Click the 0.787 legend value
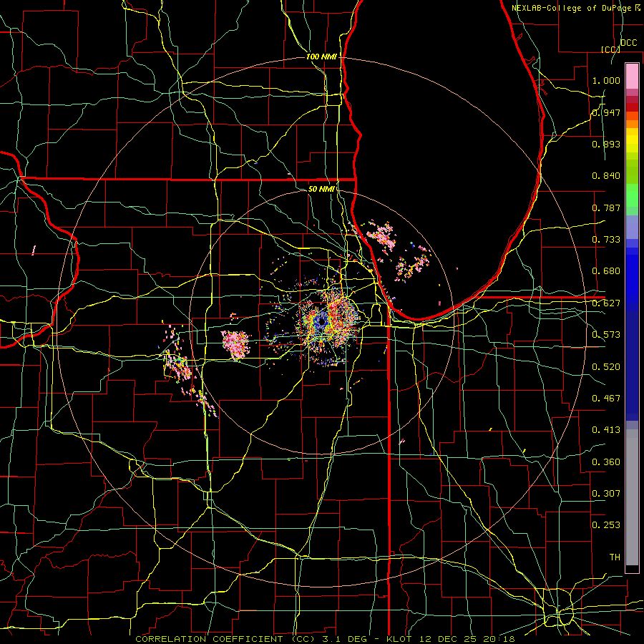Image resolution: width=644 pixels, height=644 pixels. [606, 208]
